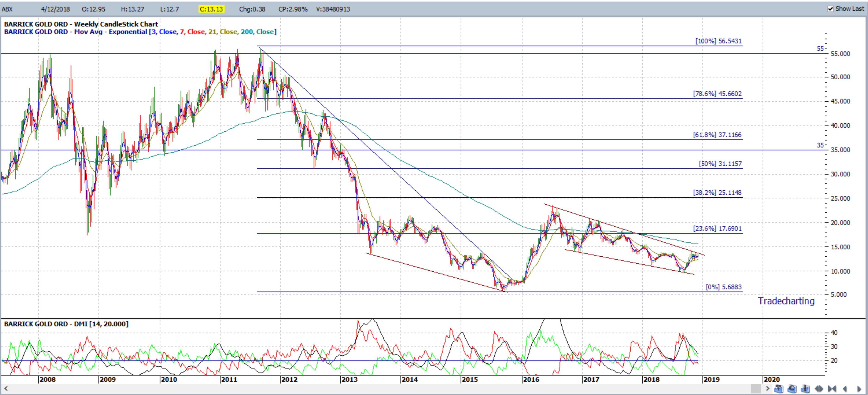Image resolution: width=868 pixels, height=395 pixels.
Task: Click the compress horizontally arrows icon
Action: click(832, 389)
